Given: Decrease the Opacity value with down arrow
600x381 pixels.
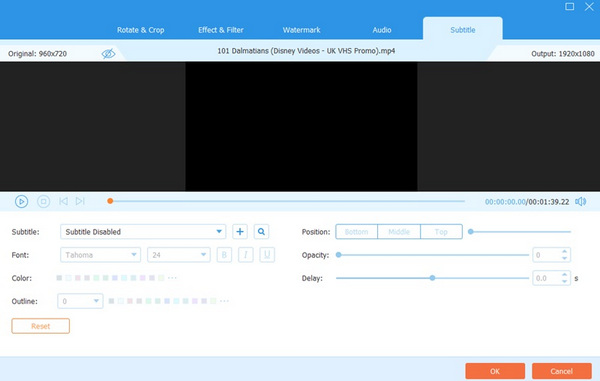Looking at the screenshot, I should tap(564, 258).
